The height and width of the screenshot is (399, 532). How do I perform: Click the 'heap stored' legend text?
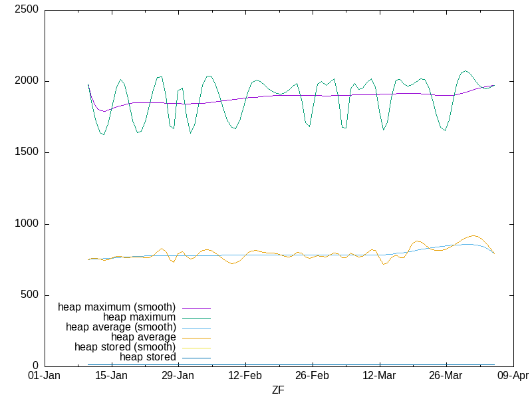click(148, 357)
